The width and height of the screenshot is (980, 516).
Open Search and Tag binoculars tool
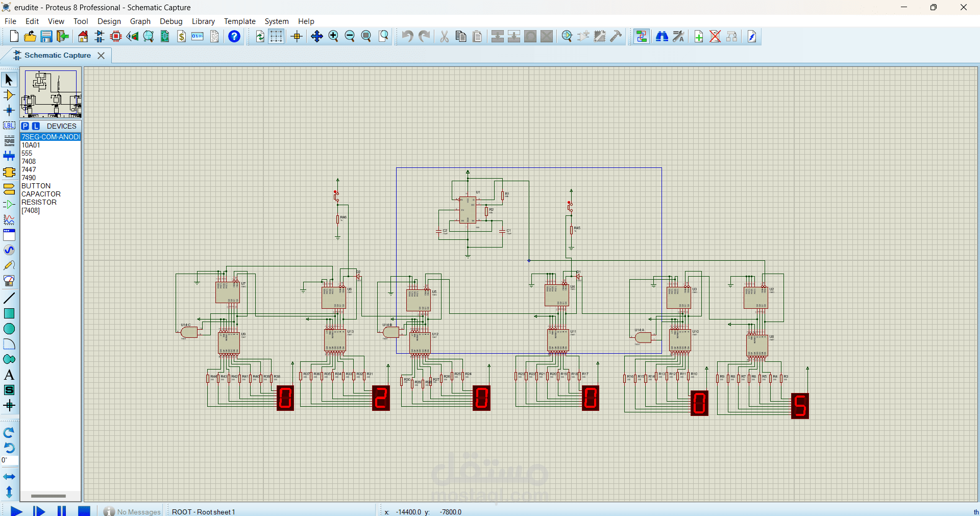click(662, 36)
